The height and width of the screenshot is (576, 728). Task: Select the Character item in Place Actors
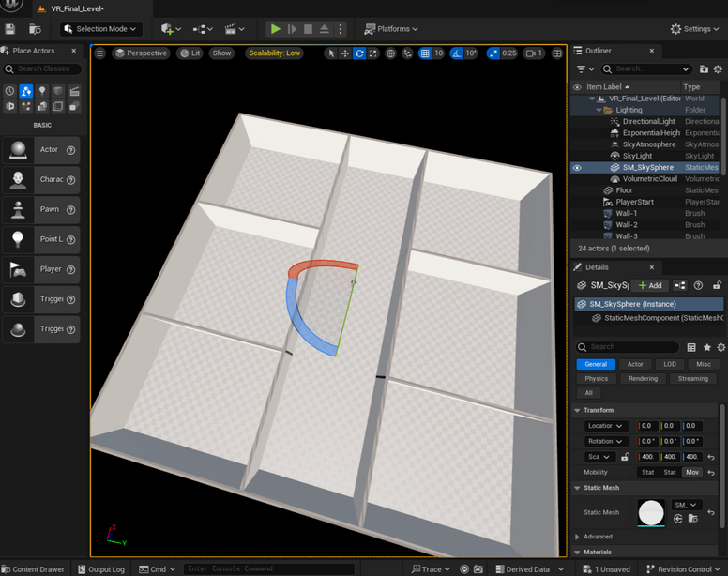point(41,179)
